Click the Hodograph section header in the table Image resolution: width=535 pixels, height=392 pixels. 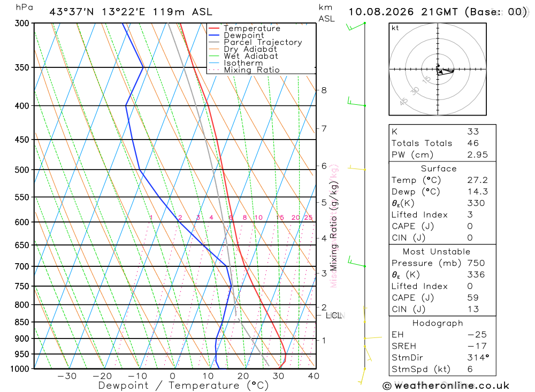438,323
